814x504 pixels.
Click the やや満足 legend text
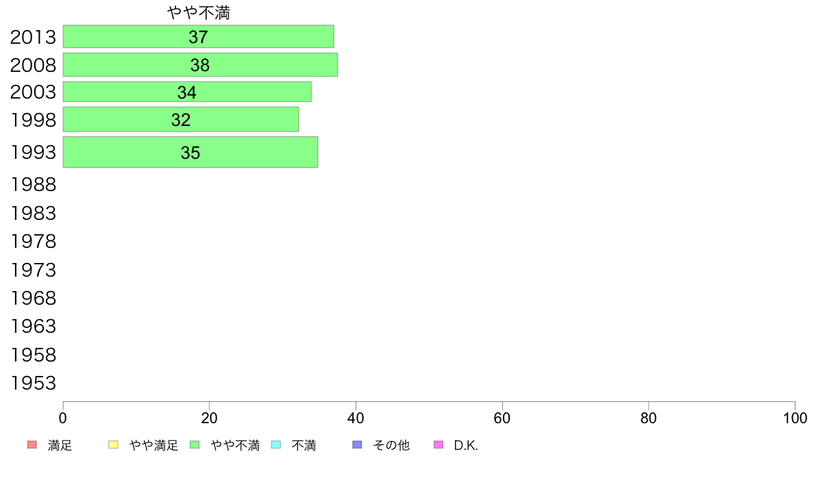tap(153, 445)
